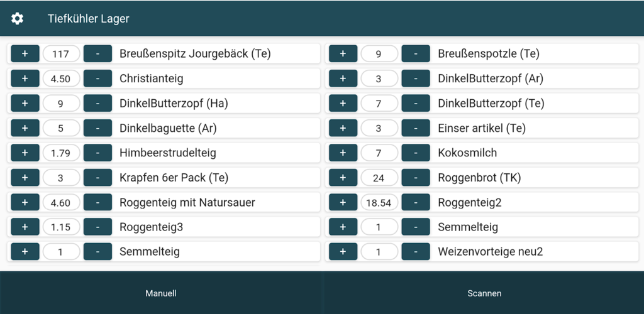
Task: Select the Manuell tab at bottom
Action: tap(161, 293)
